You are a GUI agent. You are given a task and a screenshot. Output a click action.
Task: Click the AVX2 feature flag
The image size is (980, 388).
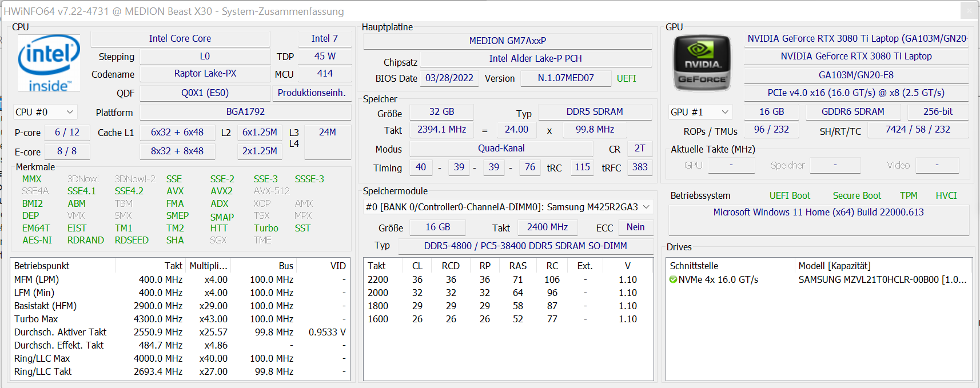[x=221, y=191]
